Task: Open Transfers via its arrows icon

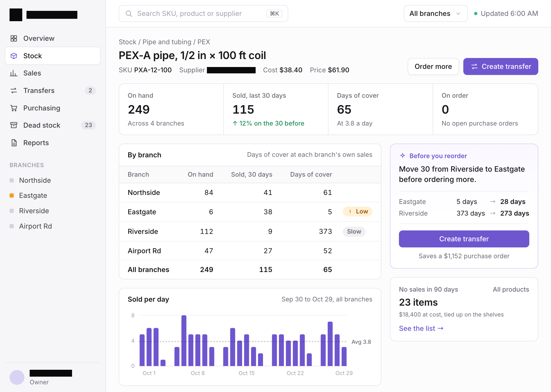Action: click(x=14, y=91)
